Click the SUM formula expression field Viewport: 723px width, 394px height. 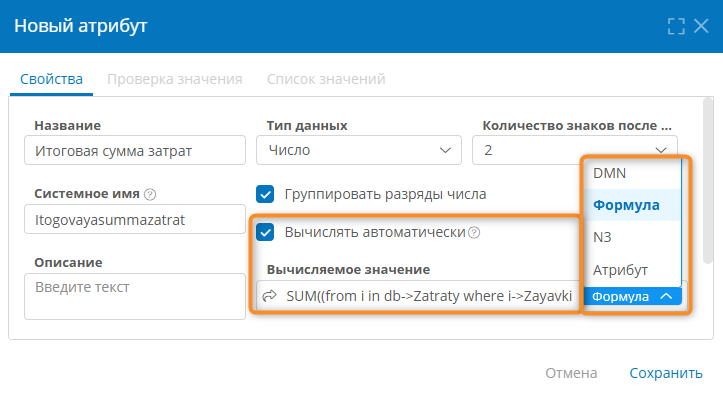pyautogui.click(x=429, y=296)
